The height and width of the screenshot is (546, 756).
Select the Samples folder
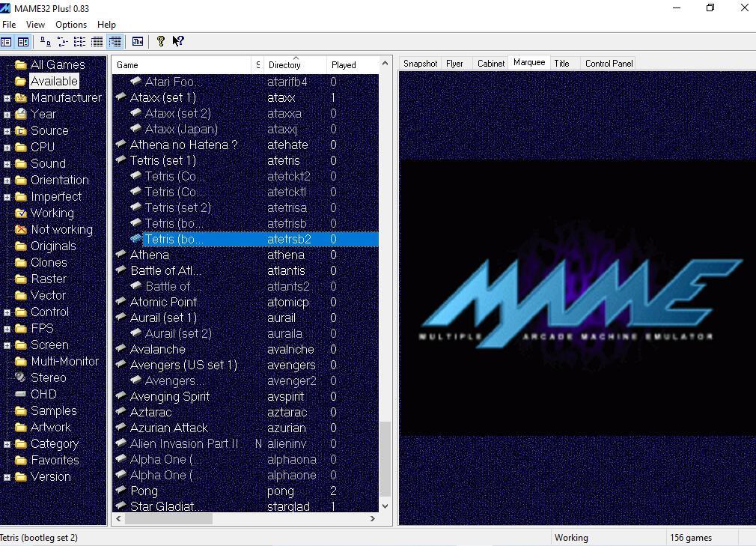(x=53, y=410)
